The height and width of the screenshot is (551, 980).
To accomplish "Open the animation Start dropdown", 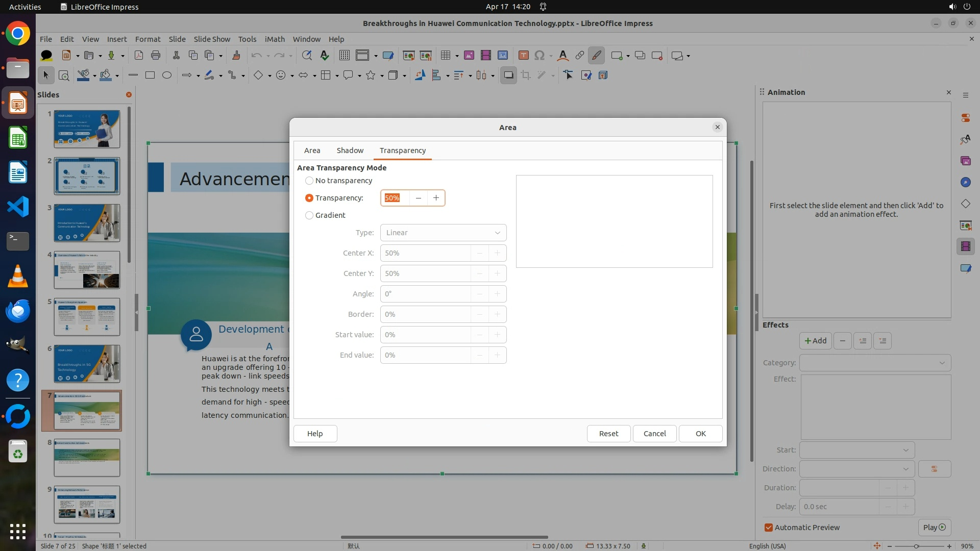I will pyautogui.click(x=856, y=450).
